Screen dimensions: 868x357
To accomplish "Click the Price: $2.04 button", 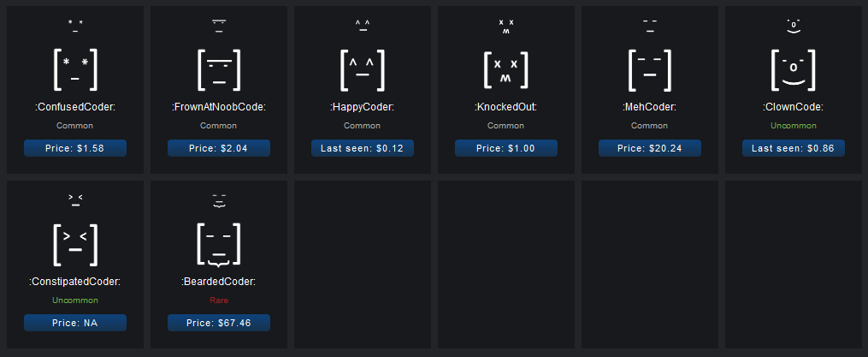I will point(219,148).
